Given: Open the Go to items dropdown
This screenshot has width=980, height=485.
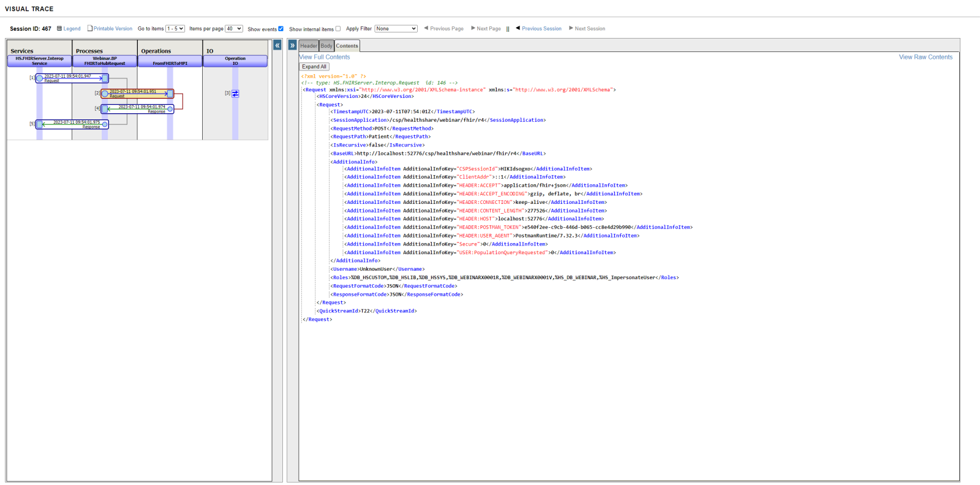Looking at the screenshot, I should [175, 29].
